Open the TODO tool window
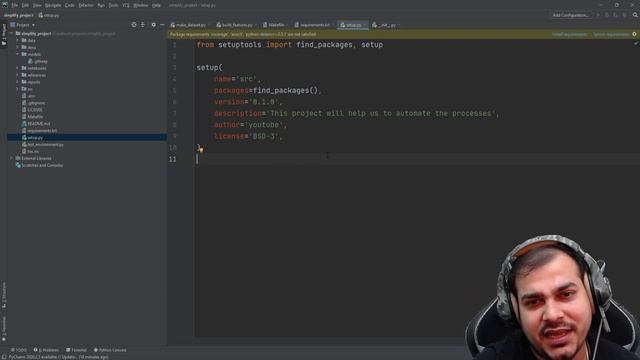The image size is (640, 360). pos(18,350)
